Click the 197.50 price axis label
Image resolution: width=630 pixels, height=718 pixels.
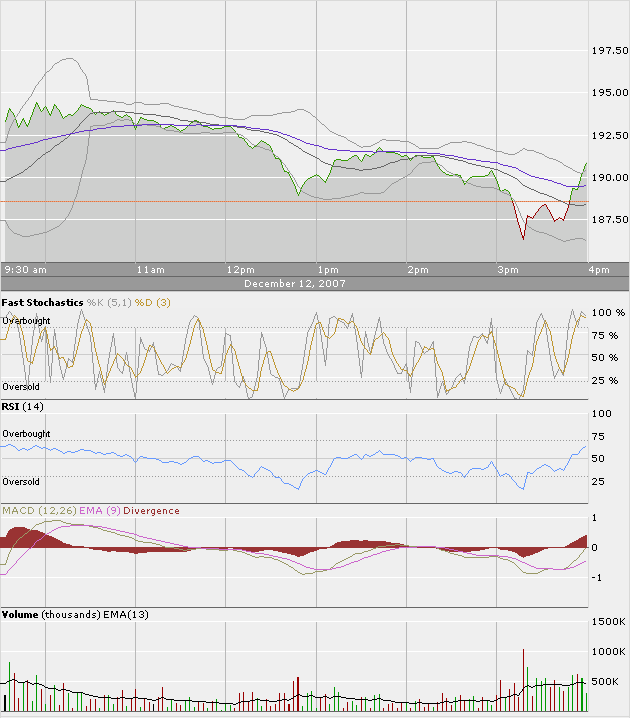click(x=610, y=50)
